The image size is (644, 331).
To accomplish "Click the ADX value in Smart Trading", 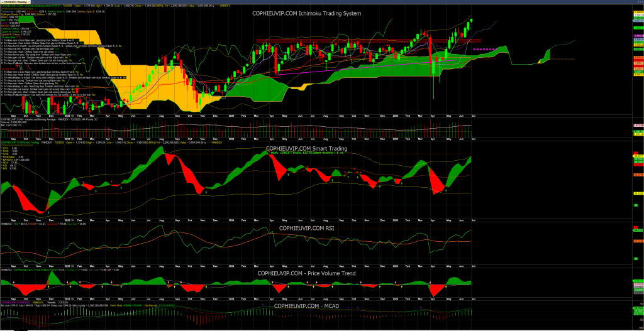I will [x=14, y=163].
